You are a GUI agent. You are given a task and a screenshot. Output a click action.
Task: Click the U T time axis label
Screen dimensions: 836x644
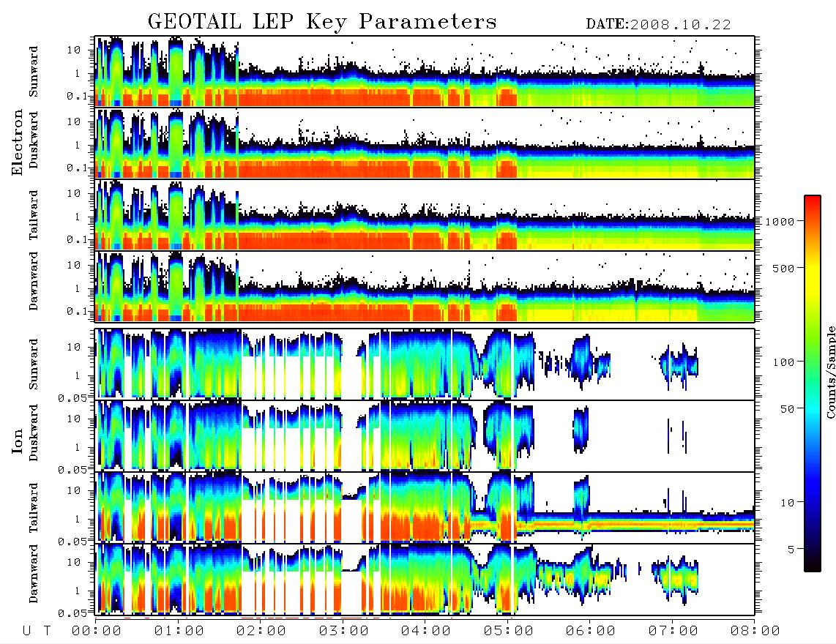tap(37, 631)
